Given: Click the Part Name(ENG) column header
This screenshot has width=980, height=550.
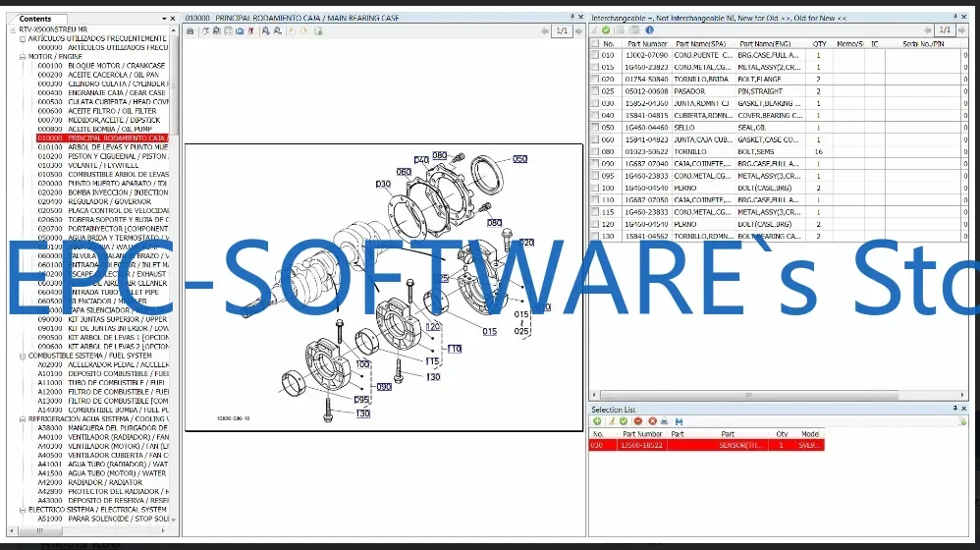Looking at the screenshot, I should pos(765,44).
